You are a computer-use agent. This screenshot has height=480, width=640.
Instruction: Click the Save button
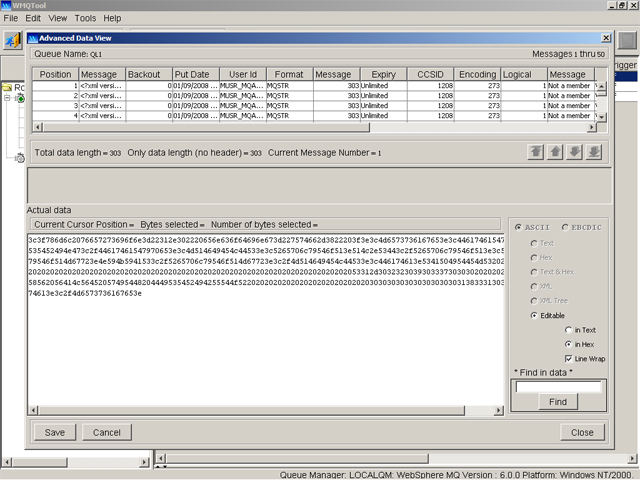tap(55, 432)
